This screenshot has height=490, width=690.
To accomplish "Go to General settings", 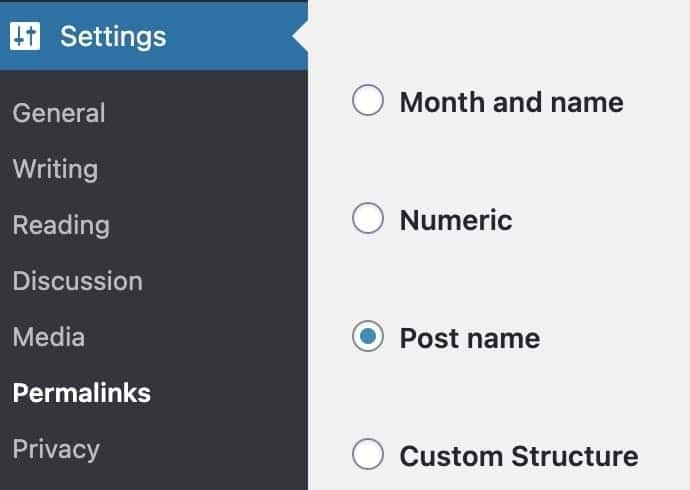I will [x=59, y=113].
